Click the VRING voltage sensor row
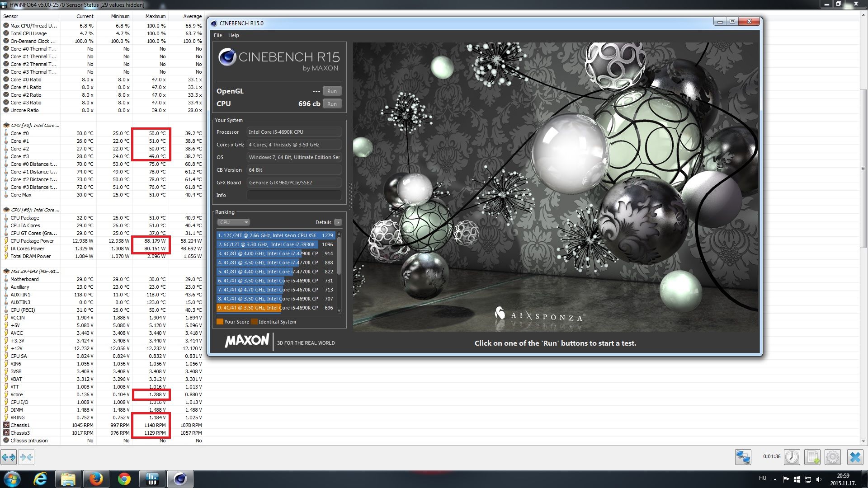The height and width of the screenshot is (488, 868). pyautogui.click(x=103, y=418)
